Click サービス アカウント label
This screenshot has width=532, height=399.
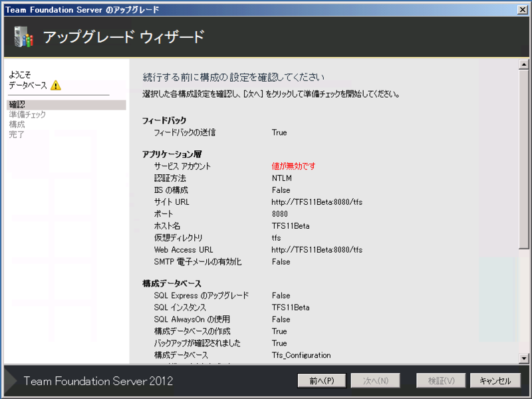coord(182,166)
